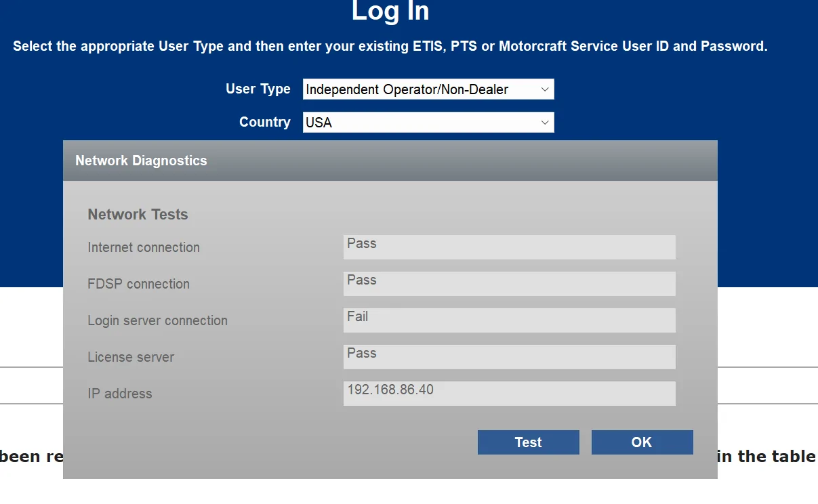The width and height of the screenshot is (818, 504).
Task: Select the Internet connection result field
Action: [x=508, y=247]
